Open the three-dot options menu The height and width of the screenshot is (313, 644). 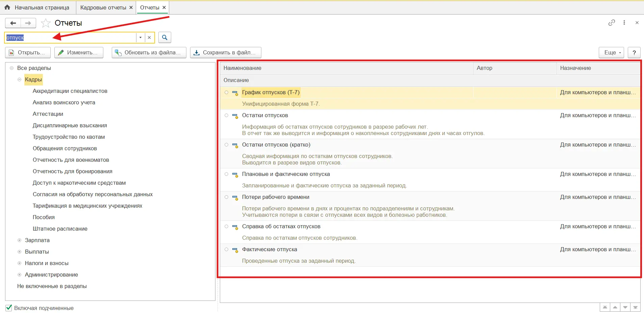tap(624, 23)
